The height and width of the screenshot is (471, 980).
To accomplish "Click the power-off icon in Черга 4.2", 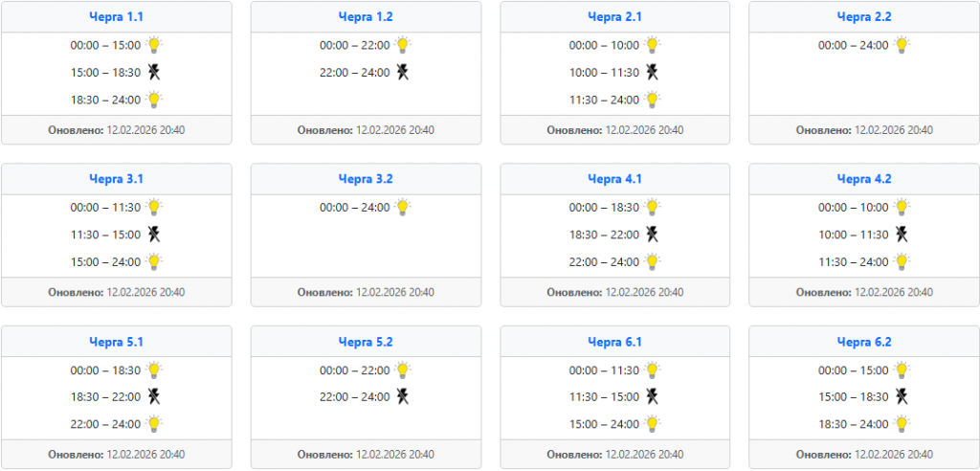I will pyautogui.click(x=902, y=235).
